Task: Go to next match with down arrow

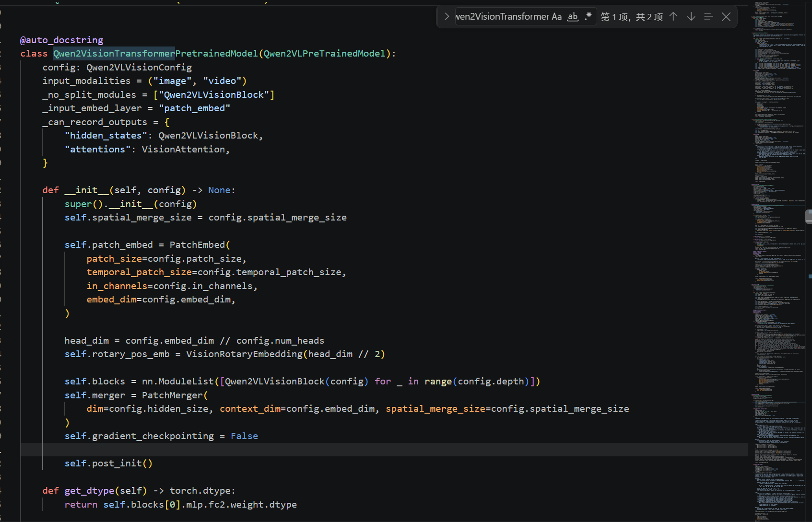Action: pyautogui.click(x=691, y=17)
